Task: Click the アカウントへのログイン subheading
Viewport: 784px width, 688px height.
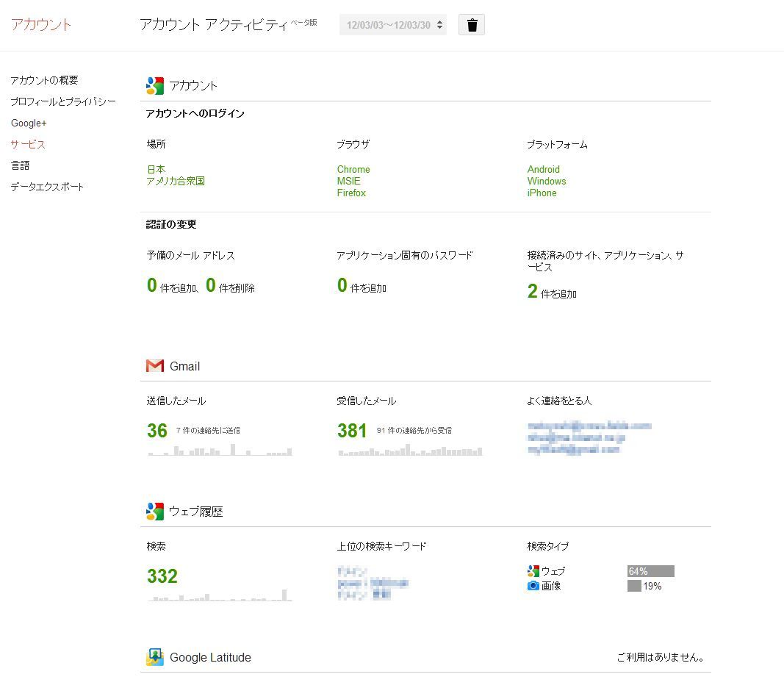Action: pyautogui.click(x=195, y=114)
